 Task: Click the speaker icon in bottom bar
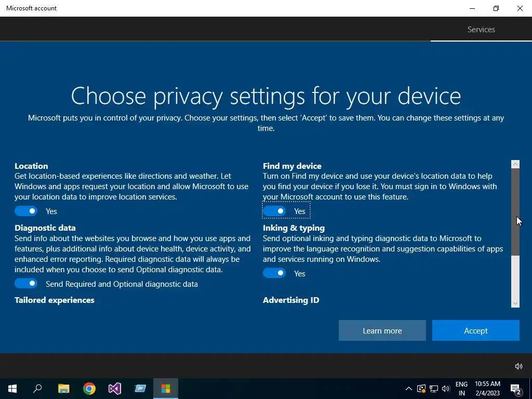click(518, 366)
